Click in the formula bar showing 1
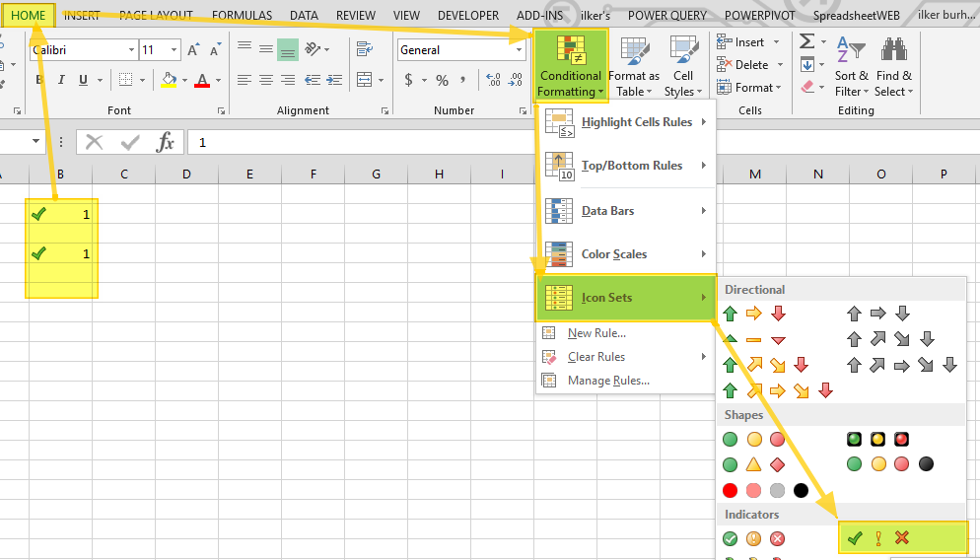The height and width of the screenshot is (560, 980). click(x=583, y=143)
